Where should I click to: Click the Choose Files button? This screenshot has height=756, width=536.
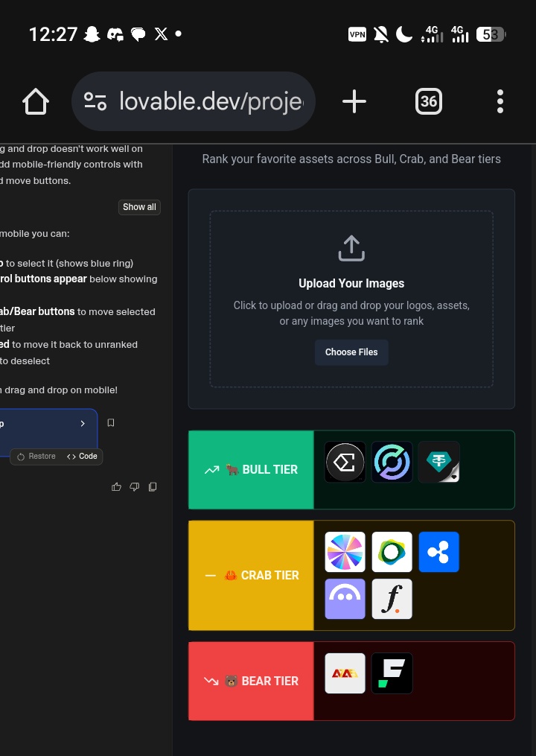point(351,352)
